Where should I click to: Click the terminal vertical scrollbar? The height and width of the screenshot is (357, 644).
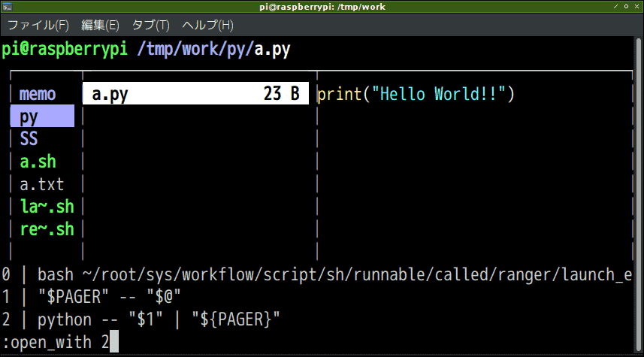pyautogui.click(x=638, y=193)
